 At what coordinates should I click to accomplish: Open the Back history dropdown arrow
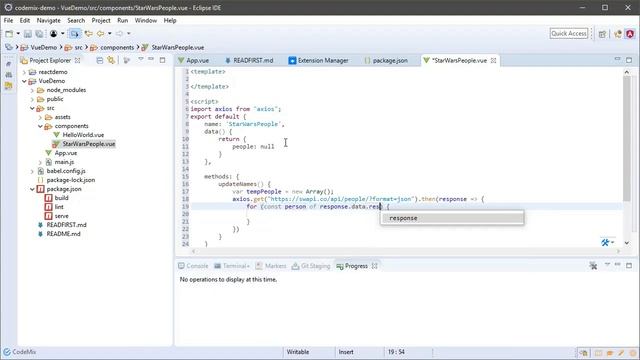click(109, 33)
